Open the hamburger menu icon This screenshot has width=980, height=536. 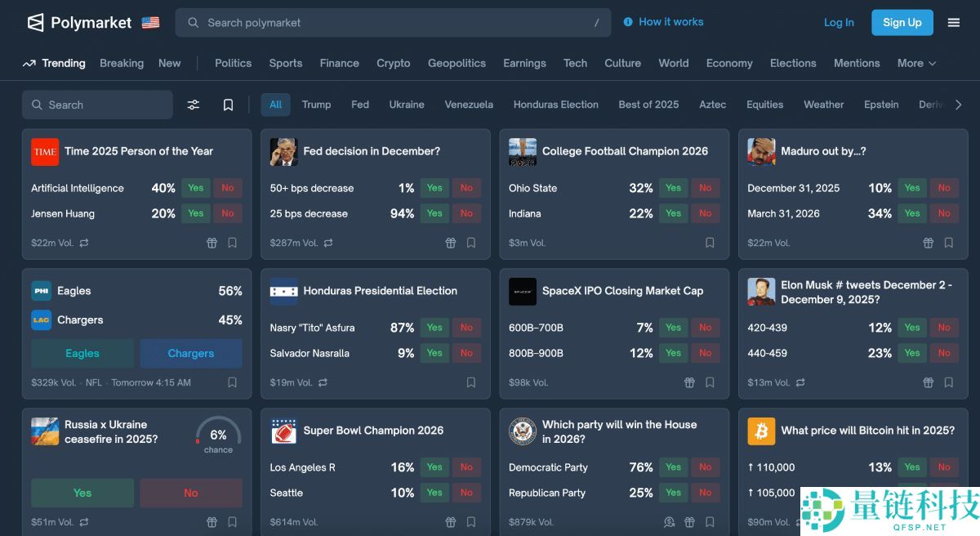(x=953, y=23)
